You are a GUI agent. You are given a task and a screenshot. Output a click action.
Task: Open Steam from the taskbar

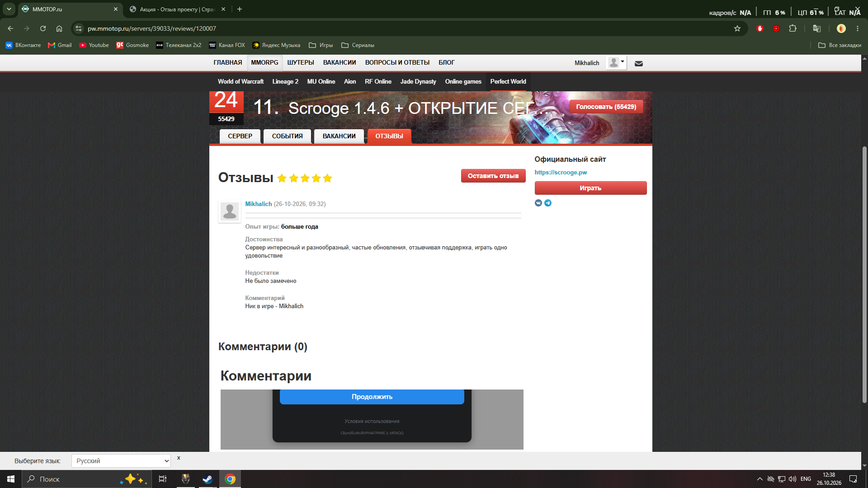pyautogui.click(x=208, y=479)
